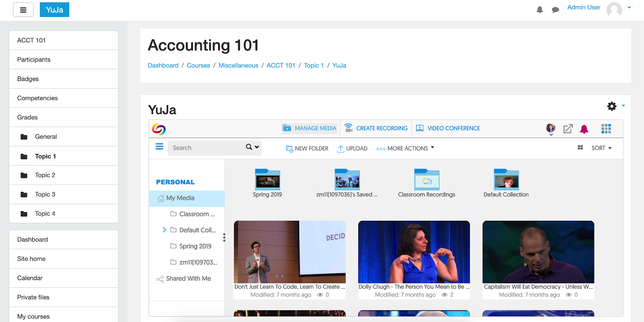Click the Admin User name link
The width and height of the screenshot is (644, 322).
584,7
